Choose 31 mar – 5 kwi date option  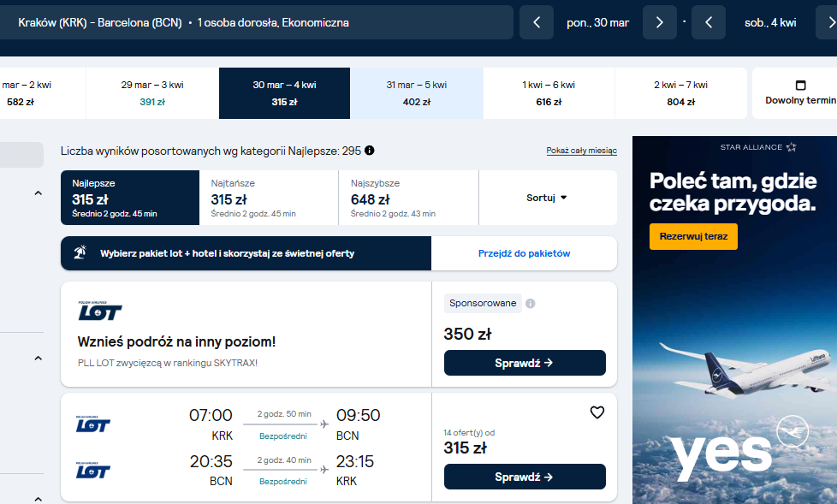(x=417, y=93)
